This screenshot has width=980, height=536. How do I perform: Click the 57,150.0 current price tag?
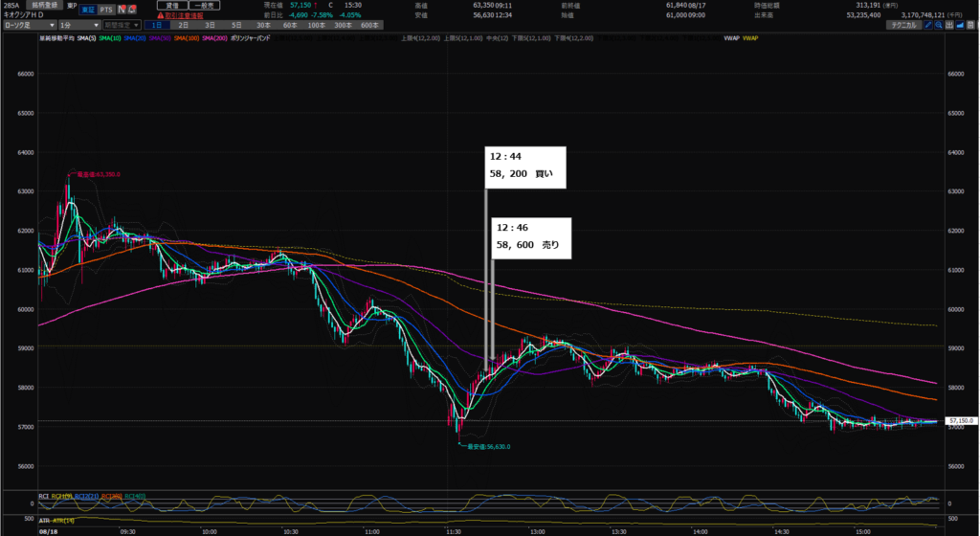[x=961, y=421]
